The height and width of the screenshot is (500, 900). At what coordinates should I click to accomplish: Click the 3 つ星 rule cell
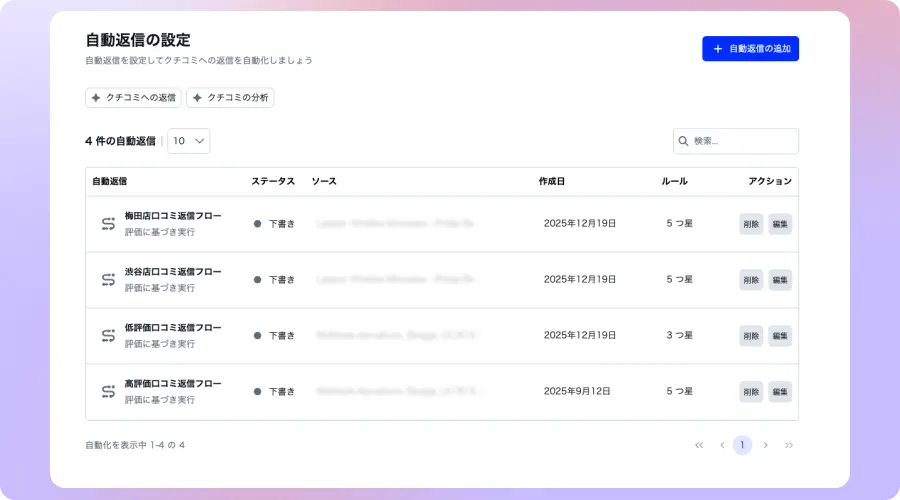[x=680, y=335]
